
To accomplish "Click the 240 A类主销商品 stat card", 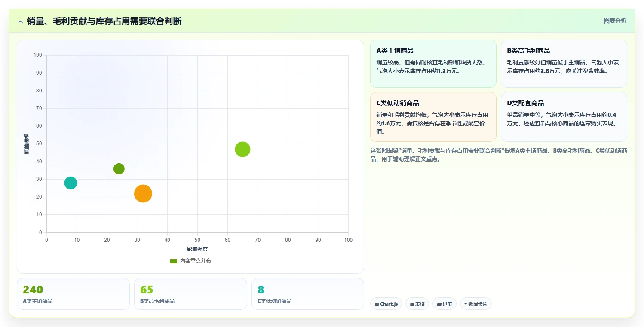I will coord(73,294).
